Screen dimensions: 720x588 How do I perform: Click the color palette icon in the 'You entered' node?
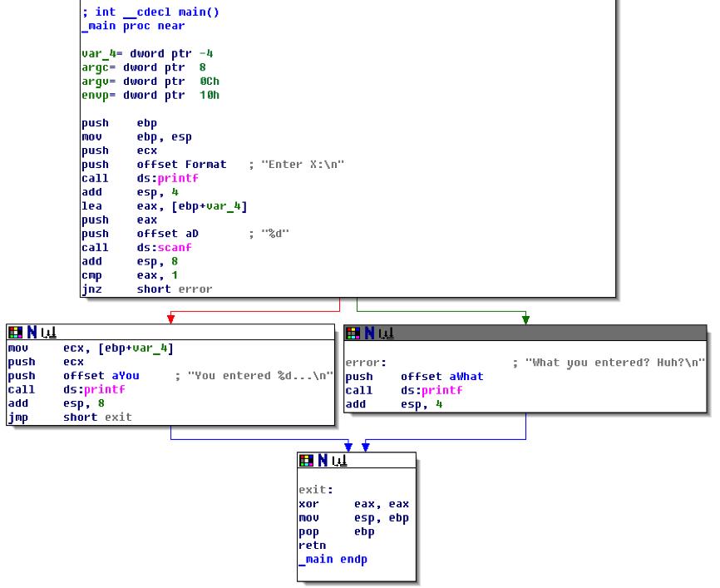pyautogui.click(x=15, y=332)
